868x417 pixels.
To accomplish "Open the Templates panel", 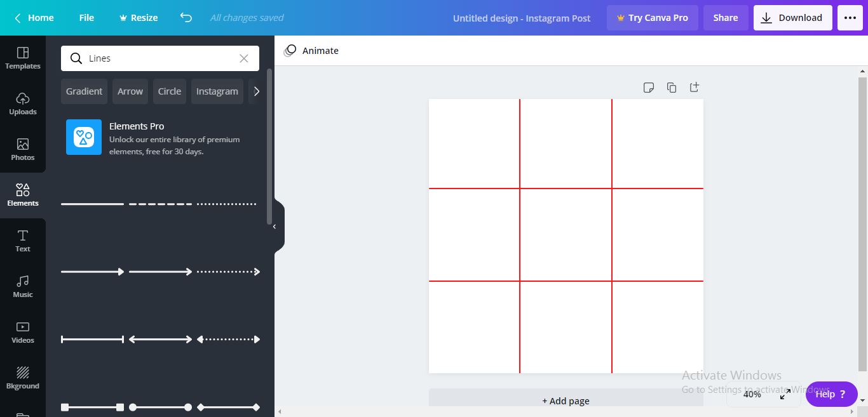I will [23, 57].
